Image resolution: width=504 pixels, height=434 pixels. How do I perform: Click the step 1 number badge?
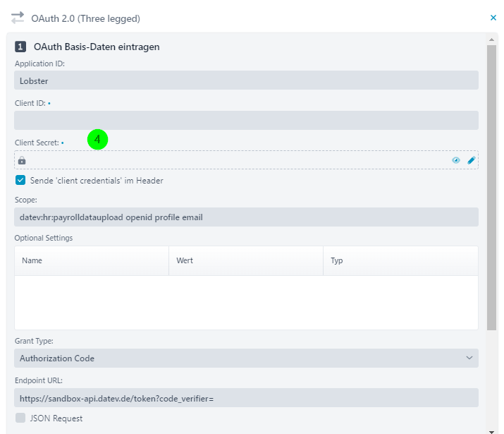(20, 47)
